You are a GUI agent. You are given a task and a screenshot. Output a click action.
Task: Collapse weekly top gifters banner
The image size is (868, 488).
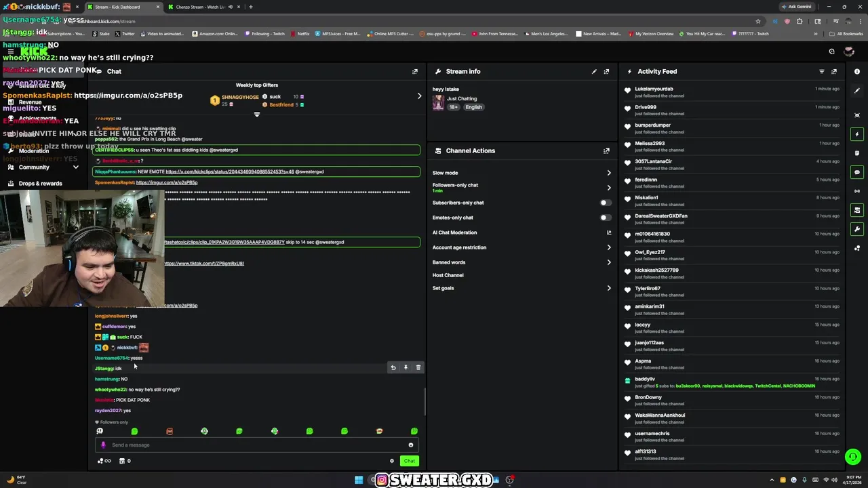(x=257, y=115)
